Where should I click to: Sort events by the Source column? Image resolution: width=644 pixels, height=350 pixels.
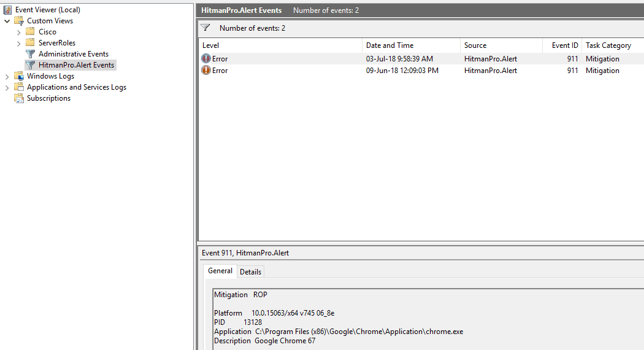point(501,45)
